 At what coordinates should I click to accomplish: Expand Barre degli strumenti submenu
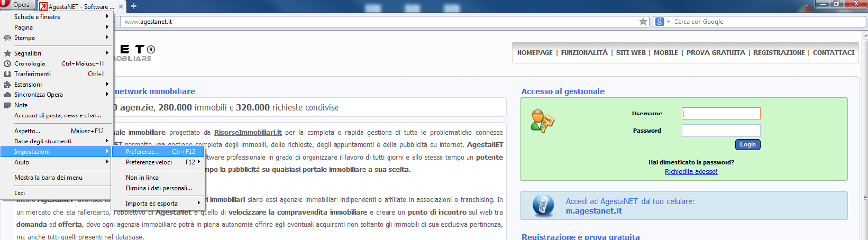(x=56, y=142)
